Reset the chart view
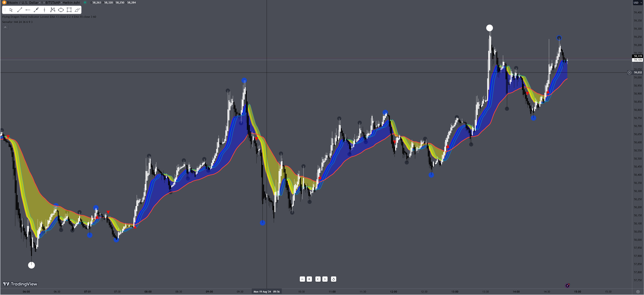 point(333,279)
